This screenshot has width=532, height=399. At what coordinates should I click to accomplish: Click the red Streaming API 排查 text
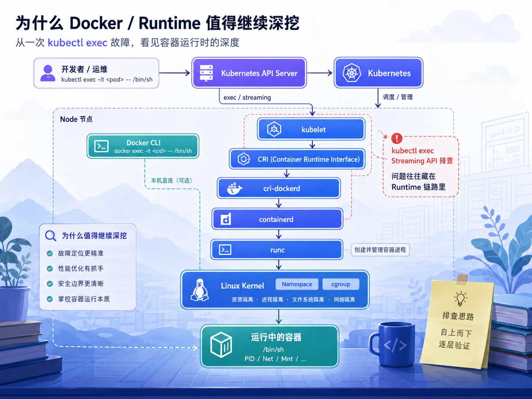[x=422, y=161]
